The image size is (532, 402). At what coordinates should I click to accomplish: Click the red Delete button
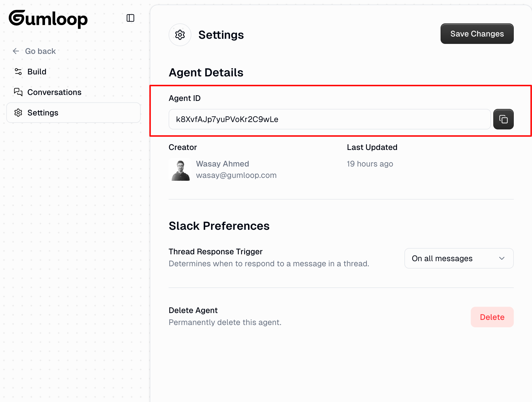492,317
